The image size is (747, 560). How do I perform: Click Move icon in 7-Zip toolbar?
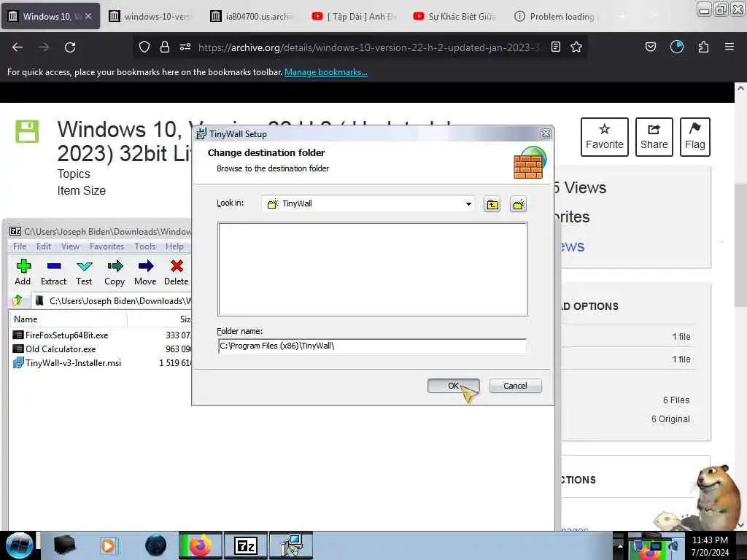[x=145, y=273]
